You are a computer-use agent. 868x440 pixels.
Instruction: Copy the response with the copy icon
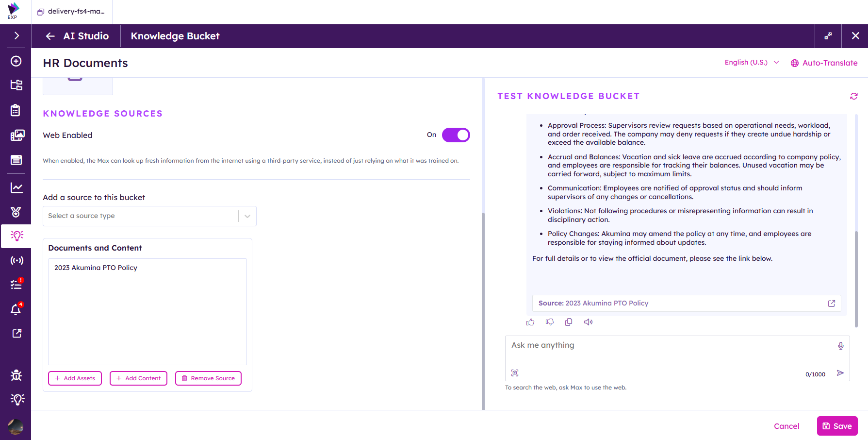coord(569,322)
